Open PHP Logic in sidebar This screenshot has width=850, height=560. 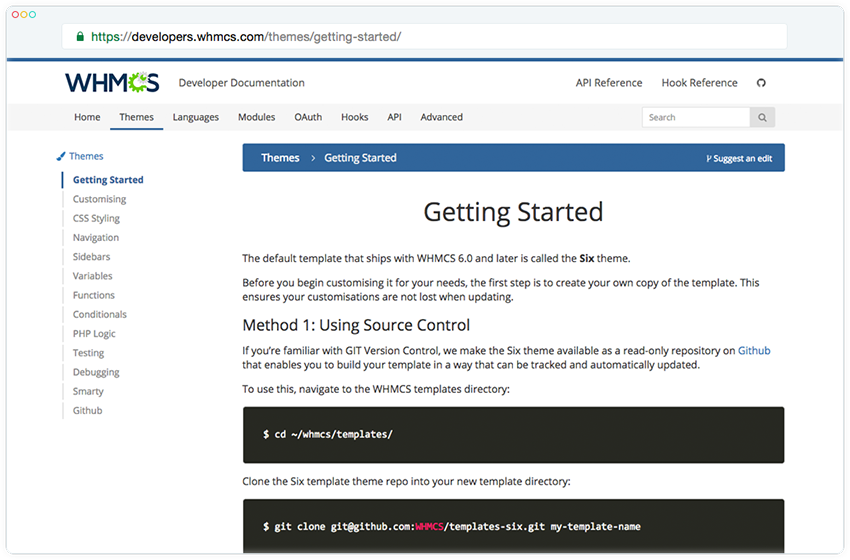[x=94, y=334]
